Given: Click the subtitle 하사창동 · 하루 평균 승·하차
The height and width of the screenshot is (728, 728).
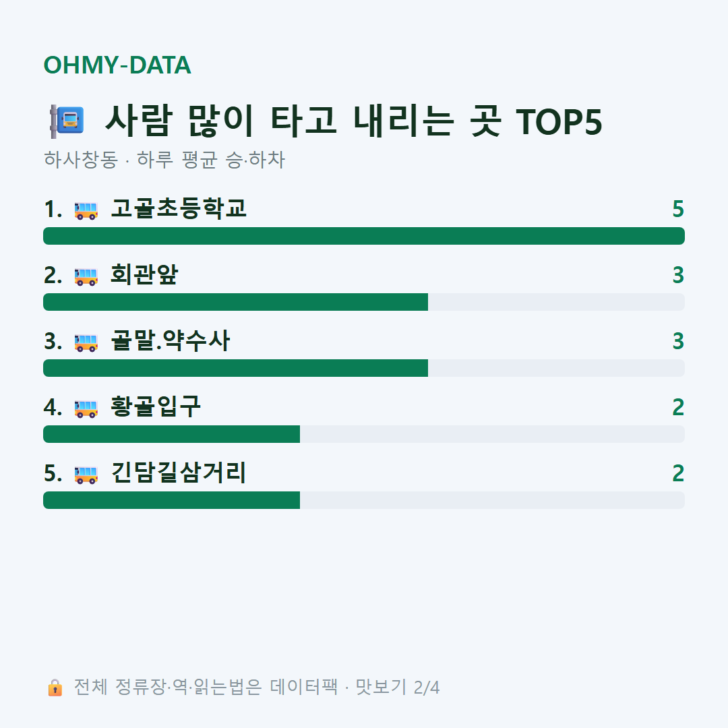Looking at the screenshot, I should [164, 160].
